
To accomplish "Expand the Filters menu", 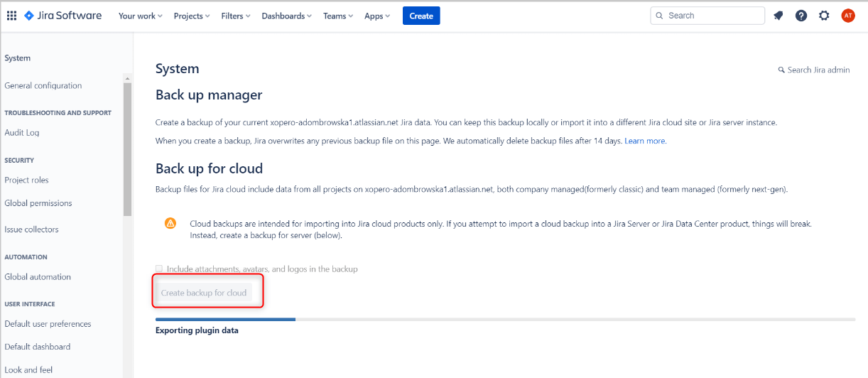I will click(236, 16).
